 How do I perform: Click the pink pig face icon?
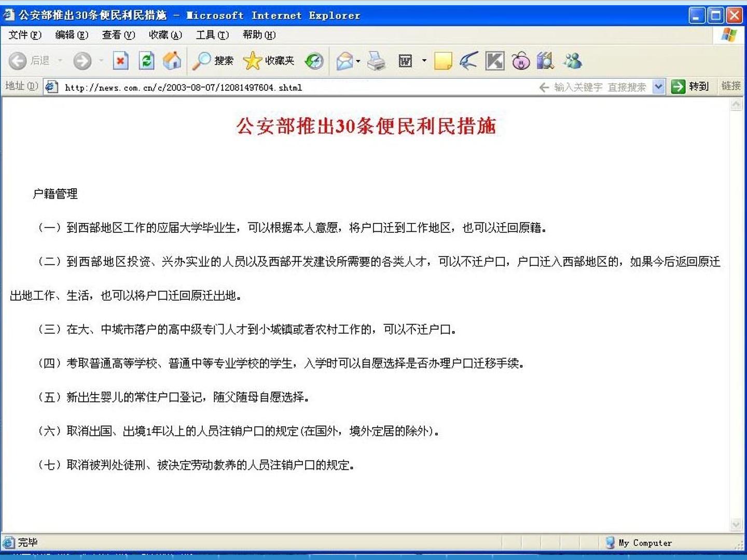tap(521, 61)
